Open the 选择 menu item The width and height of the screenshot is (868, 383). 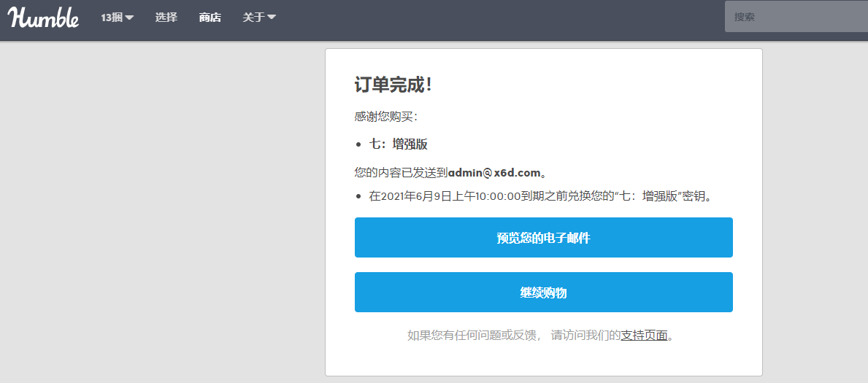166,18
